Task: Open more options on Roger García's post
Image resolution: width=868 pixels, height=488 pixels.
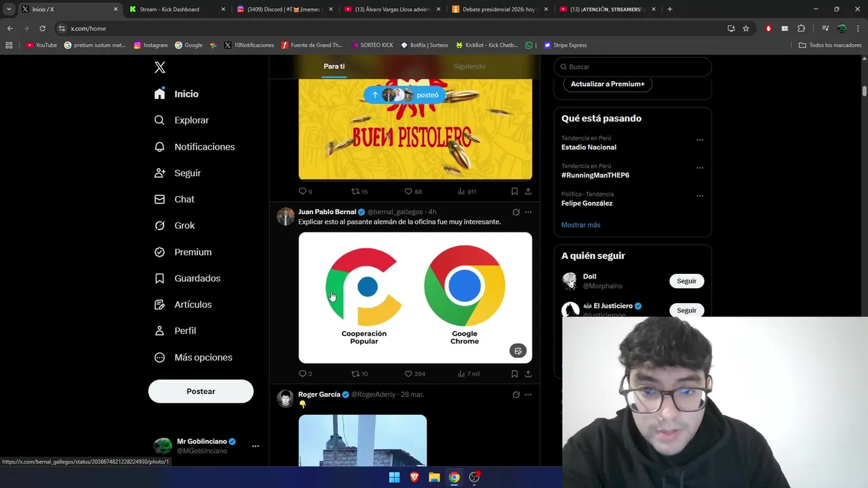Action: click(528, 394)
